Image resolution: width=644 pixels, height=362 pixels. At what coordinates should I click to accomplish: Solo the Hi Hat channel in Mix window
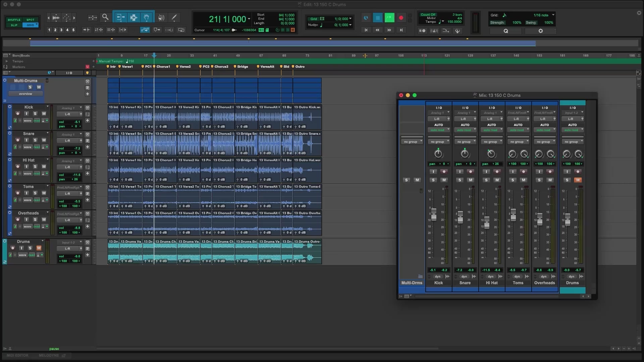point(486,180)
